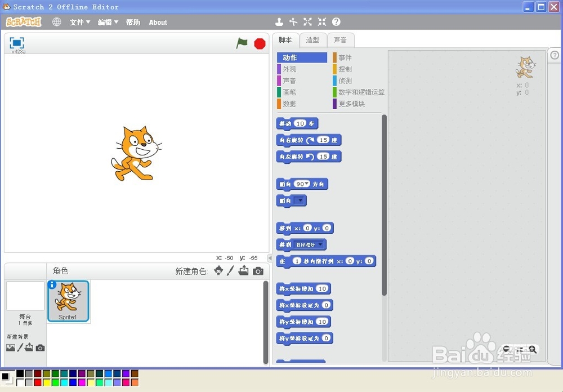This screenshot has width=563, height=392.
Task: Click the green flag to start
Action: coord(242,43)
